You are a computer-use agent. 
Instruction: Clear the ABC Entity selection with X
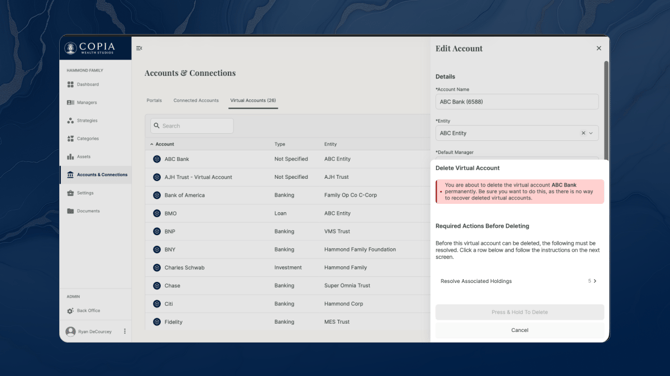click(583, 133)
